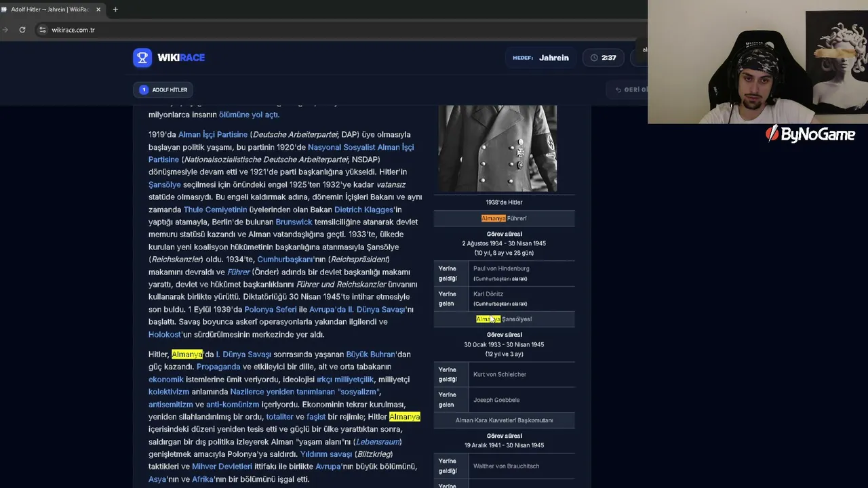Click '19 Aralık 1941 - 30 Nisan 1945' date text

[504, 445]
